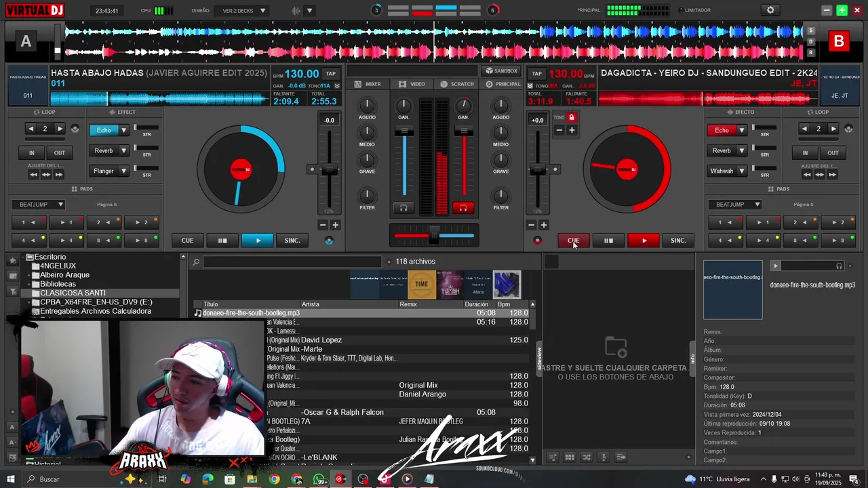Toggle deck A Echo effect on
This screenshot has height=488, width=868.
tap(104, 130)
